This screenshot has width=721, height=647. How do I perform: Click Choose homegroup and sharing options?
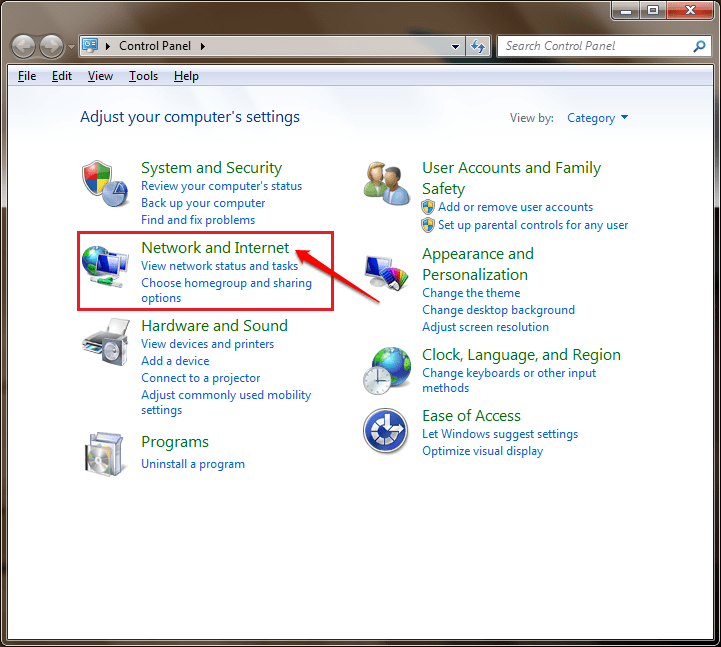click(226, 291)
